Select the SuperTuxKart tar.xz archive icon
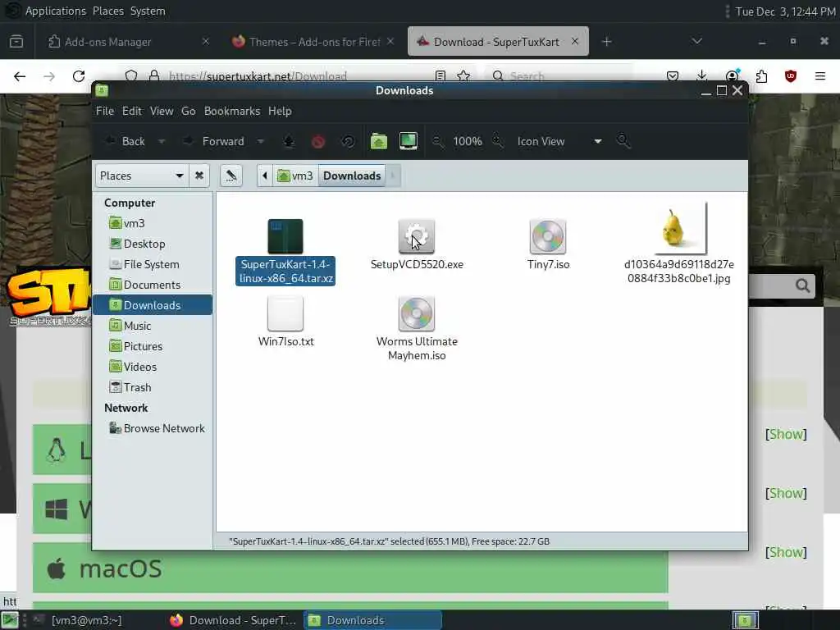Screen dimensions: 840x630 285,236
